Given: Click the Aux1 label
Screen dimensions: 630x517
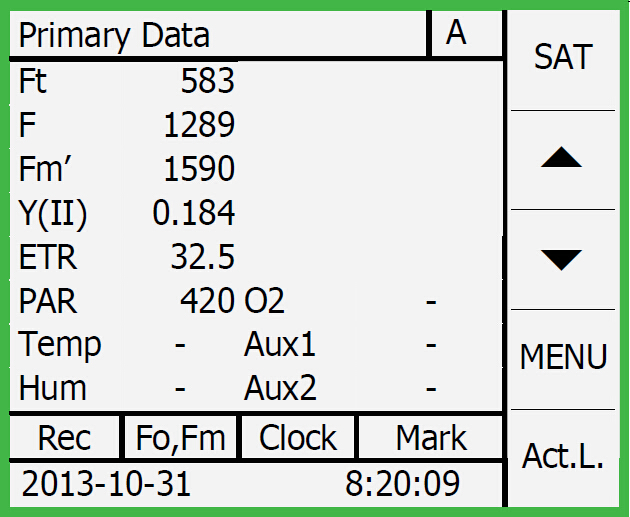Looking at the screenshot, I should pyautogui.click(x=280, y=345).
